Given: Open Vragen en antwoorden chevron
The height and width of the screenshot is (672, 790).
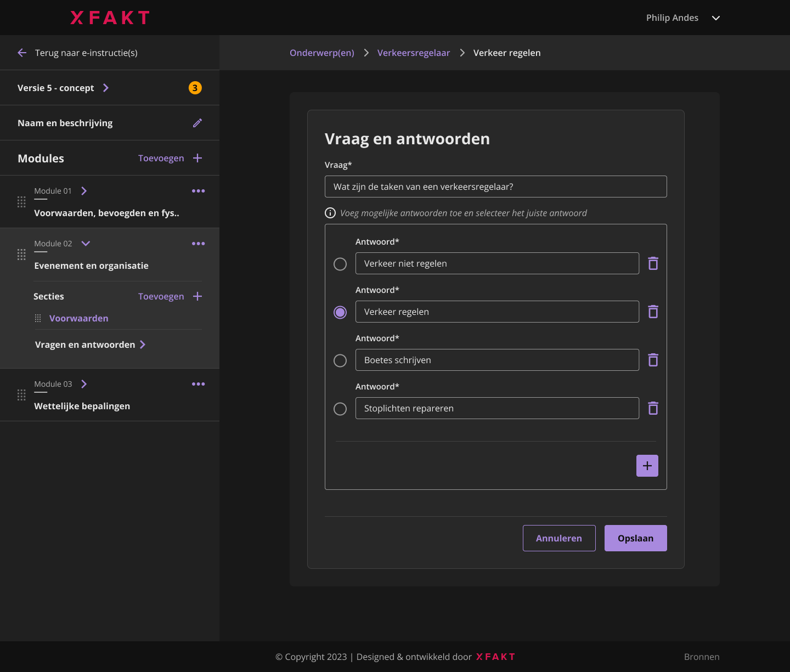Looking at the screenshot, I should pos(143,345).
